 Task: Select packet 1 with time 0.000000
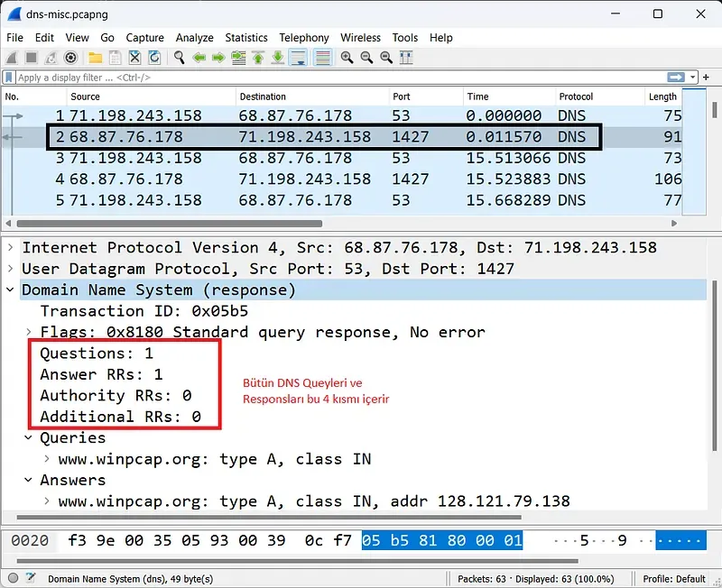tap(342, 115)
